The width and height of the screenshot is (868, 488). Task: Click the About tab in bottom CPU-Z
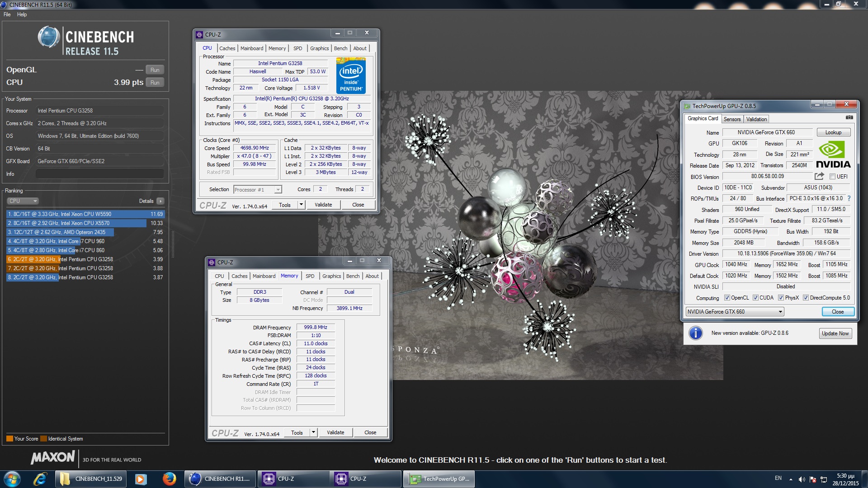[372, 276]
